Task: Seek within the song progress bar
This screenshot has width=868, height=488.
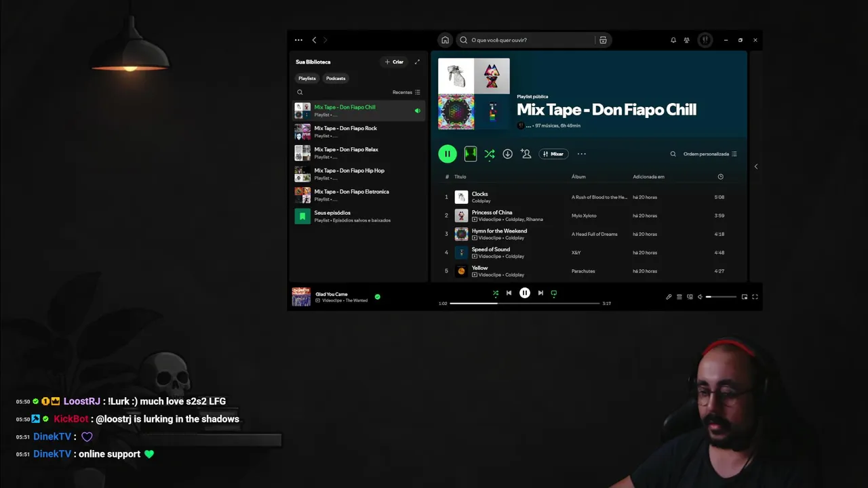Action: (525, 303)
